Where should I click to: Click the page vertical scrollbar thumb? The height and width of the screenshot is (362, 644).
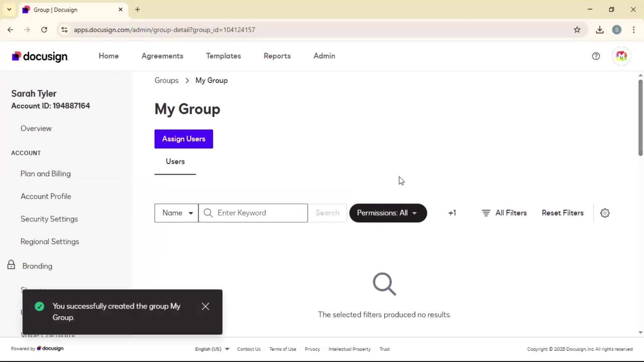click(640, 117)
